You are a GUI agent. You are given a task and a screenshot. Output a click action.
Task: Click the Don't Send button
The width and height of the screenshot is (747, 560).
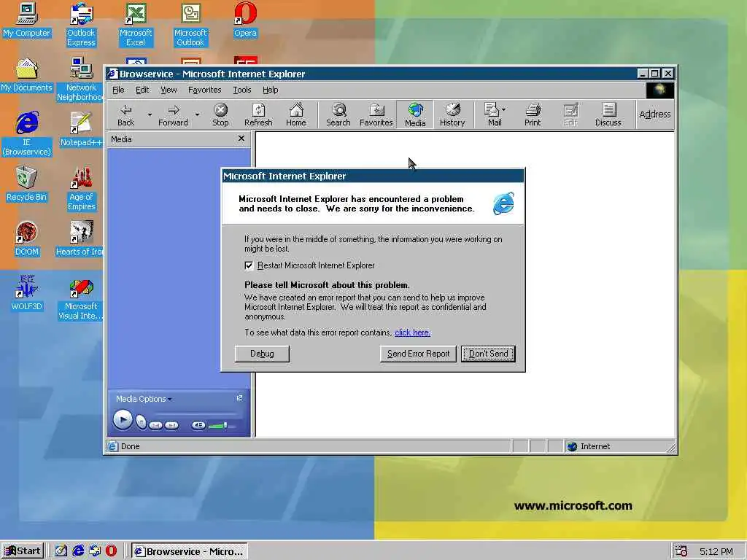[x=488, y=354]
